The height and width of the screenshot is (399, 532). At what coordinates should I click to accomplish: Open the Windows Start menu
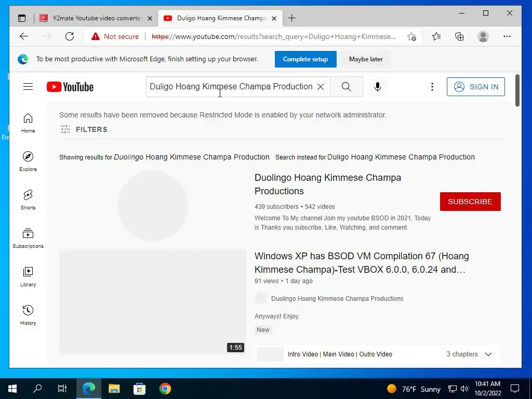pos(12,389)
